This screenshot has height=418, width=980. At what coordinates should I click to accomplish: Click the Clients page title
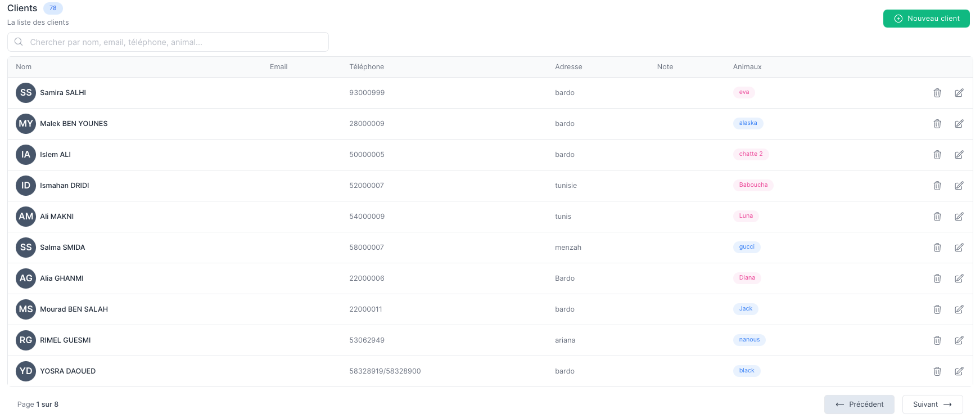click(x=22, y=8)
